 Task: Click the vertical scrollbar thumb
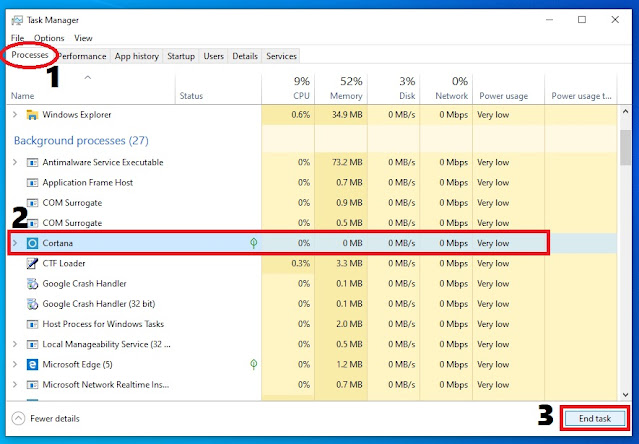626,147
